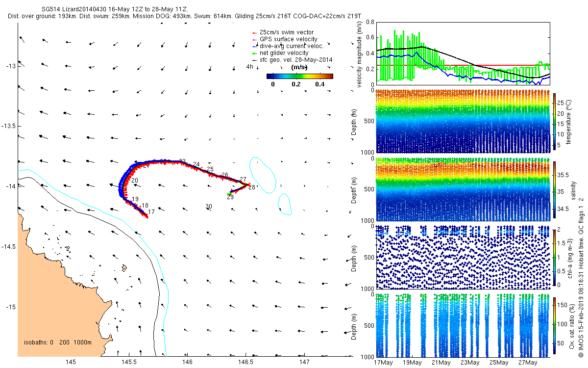This screenshot has width=588, height=368.
Task: Click the 'velocity magnitude (m/s)' axis label
Action: point(359,53)
